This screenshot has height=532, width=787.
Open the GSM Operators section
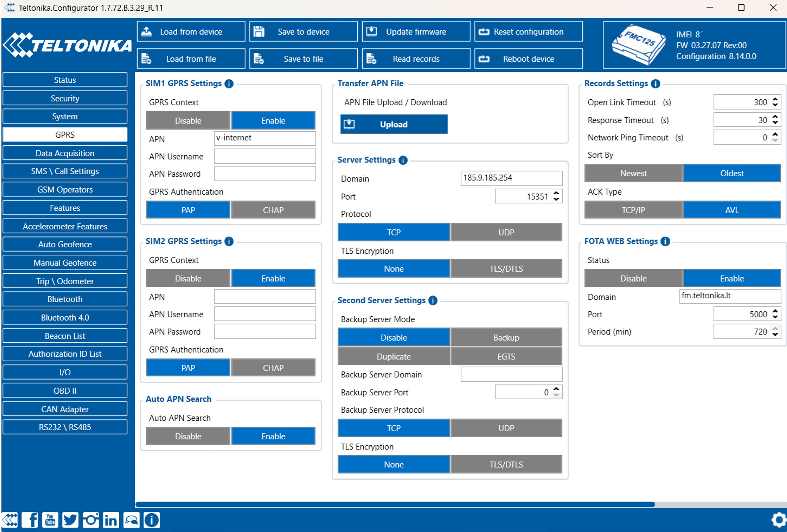point(65,190)
